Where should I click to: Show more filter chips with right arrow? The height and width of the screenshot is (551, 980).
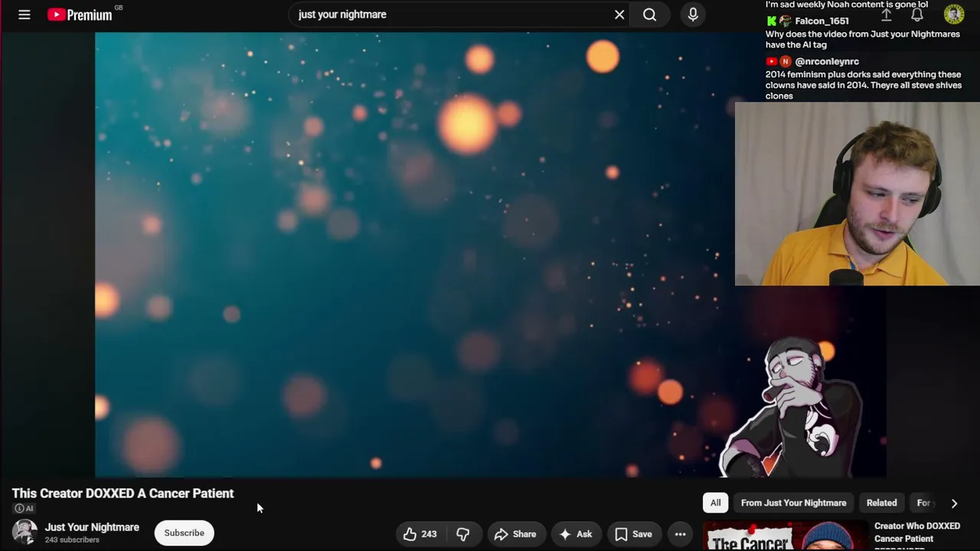(954, 503)
